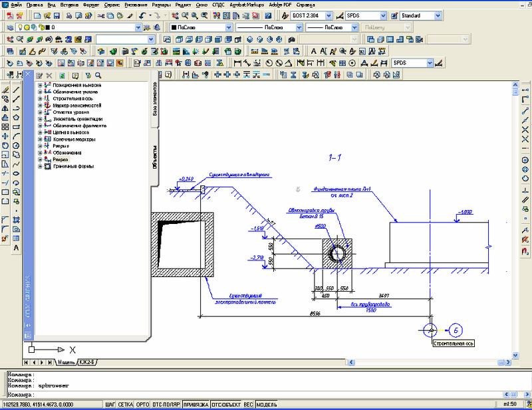Toggle СЕТКА grid display in the status bar

tap(126, 404)
